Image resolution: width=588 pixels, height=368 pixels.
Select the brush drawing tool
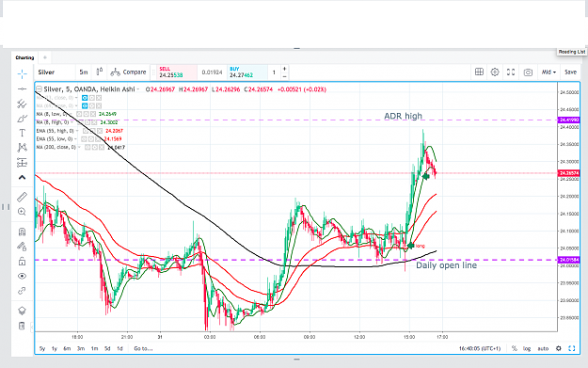(x=23, y=119)
